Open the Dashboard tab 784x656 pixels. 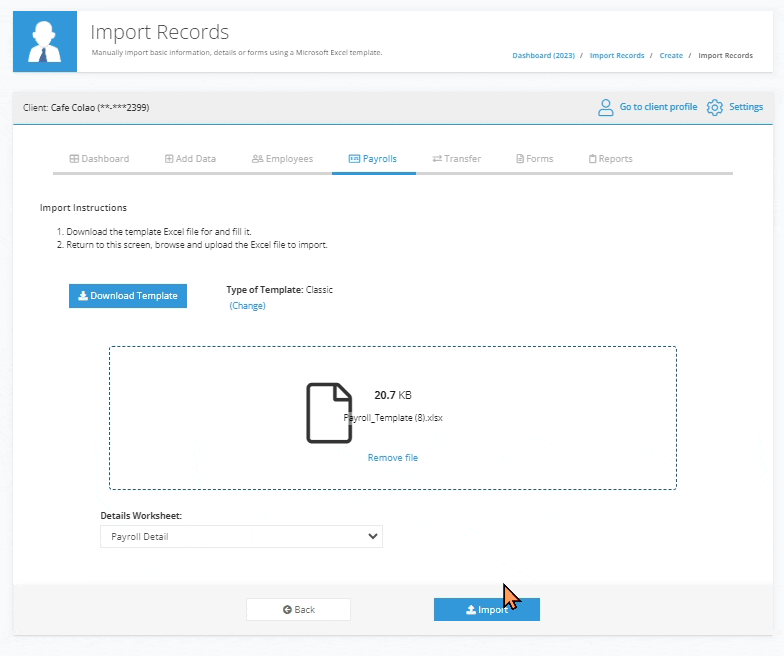[x=99, y=158]
